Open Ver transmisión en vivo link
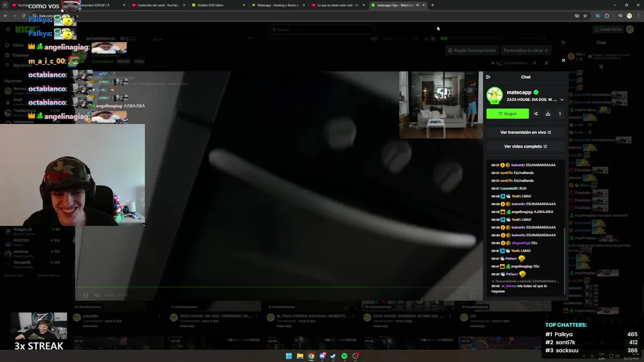The image size is (644, 362). (525, 132)
